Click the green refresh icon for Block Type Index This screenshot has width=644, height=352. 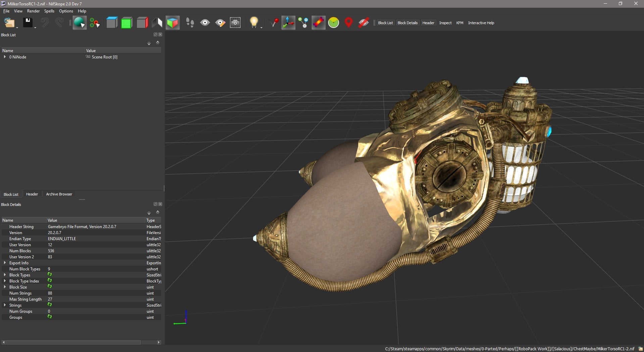tap(50, 280)
